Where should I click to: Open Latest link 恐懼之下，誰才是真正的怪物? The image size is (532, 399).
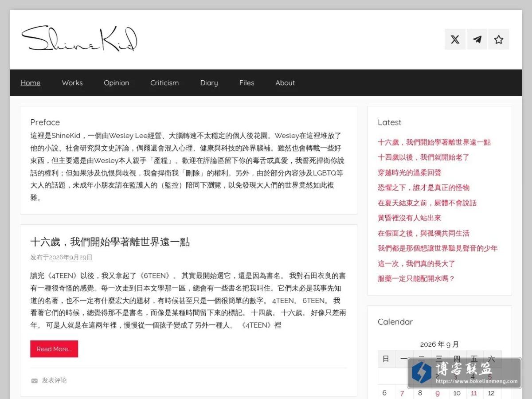tap(423, 188)
